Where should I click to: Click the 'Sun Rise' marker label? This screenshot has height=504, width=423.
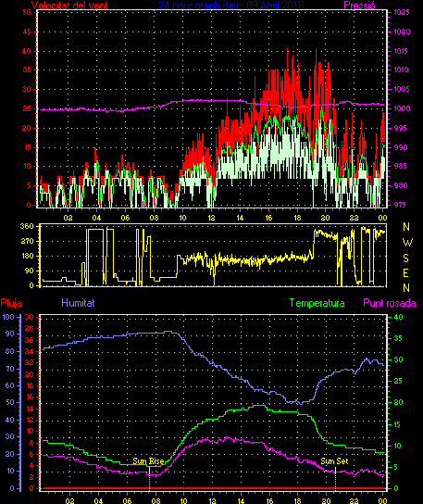(148, 461)
